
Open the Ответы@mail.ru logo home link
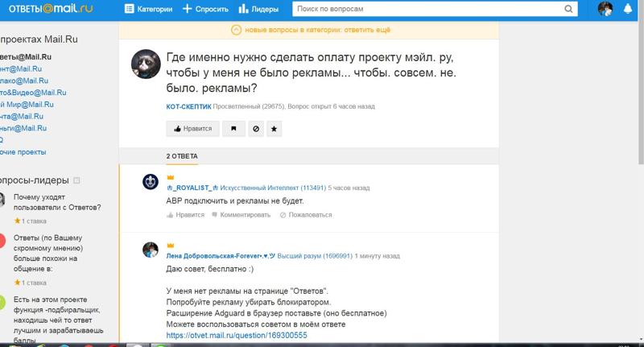click(x=51, y=9)
